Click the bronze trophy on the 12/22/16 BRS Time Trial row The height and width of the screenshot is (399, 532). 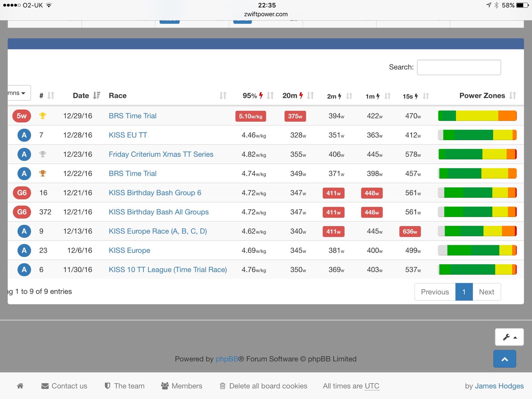(x=43, y=173)
